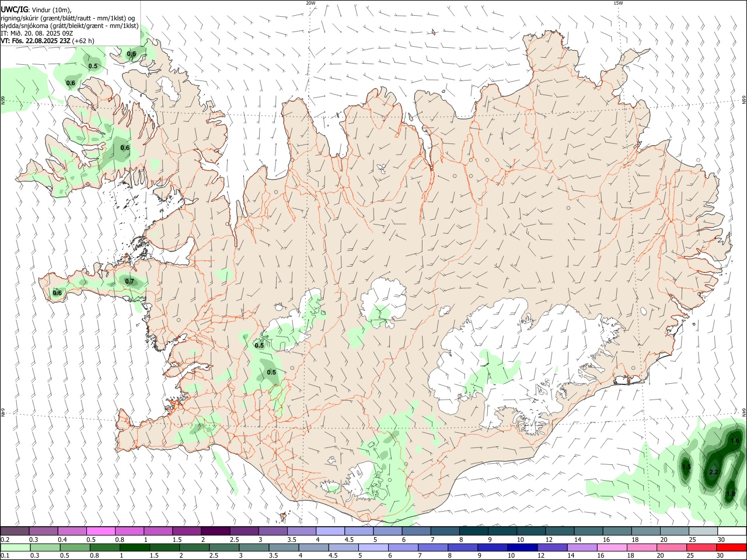Click the 15W longitude label
Screen dimensions: 747x560
coord(618,3)
